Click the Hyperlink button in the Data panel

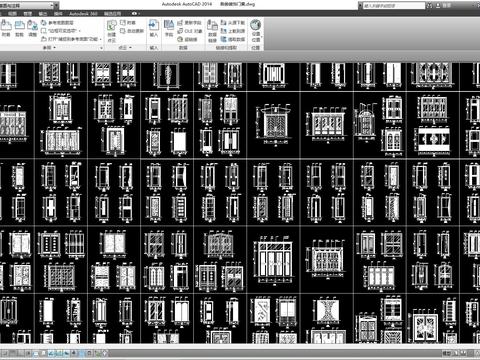[188, 39]
